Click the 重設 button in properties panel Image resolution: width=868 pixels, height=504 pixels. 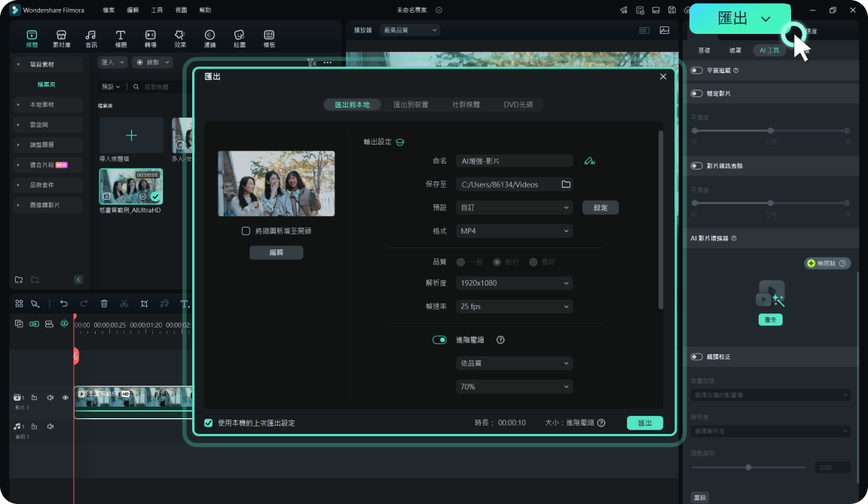tap(700, 497)
